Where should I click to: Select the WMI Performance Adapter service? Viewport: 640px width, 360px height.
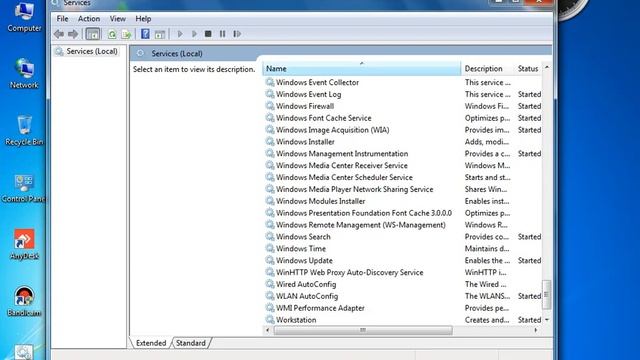(x=320, y=308)
